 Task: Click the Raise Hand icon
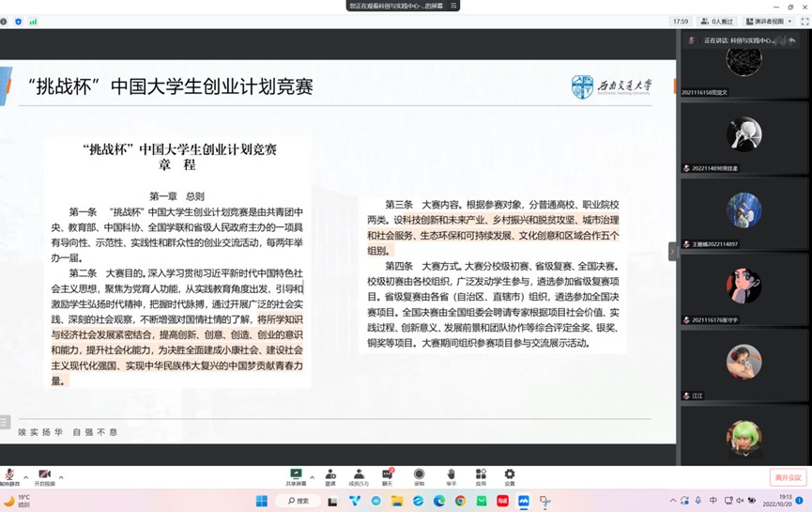pyautogui.click(x=451, y=476)
